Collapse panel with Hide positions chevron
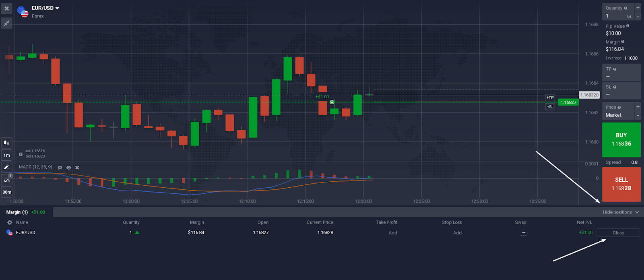This screenshot has height=280, width=644. (x=637, y=212)
